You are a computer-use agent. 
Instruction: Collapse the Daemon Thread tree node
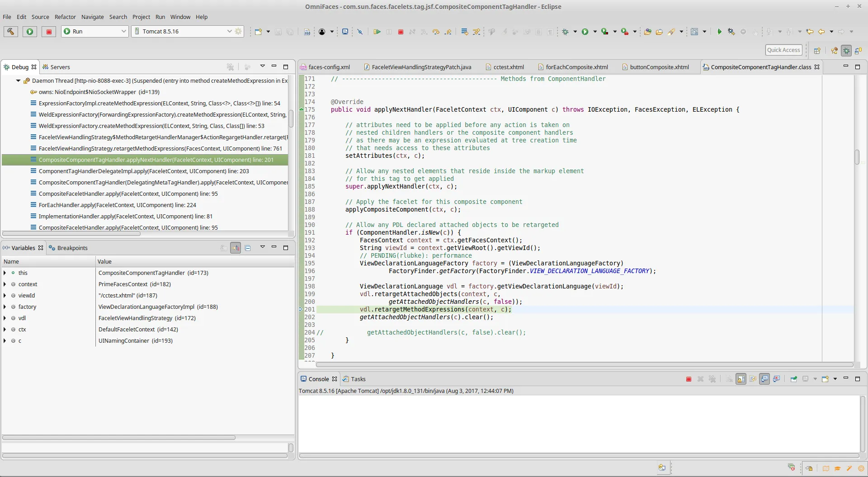click(18, 80)
